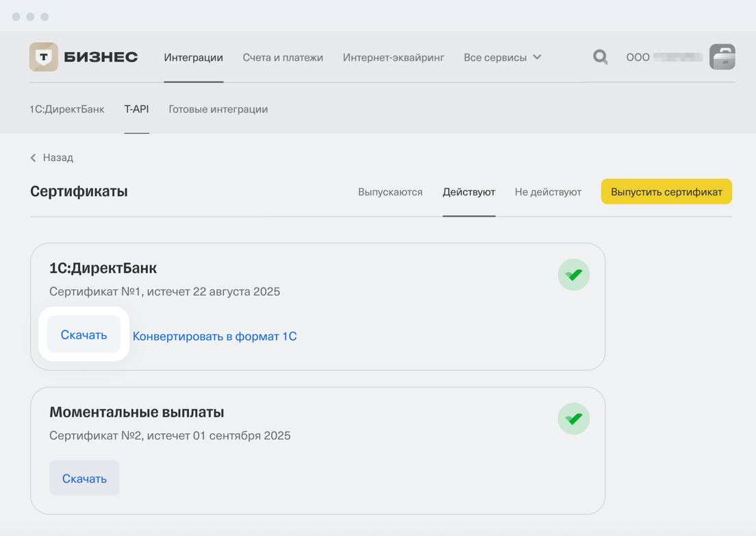
Task: View the Не действуют certificates tab
Action: [548, 192]
